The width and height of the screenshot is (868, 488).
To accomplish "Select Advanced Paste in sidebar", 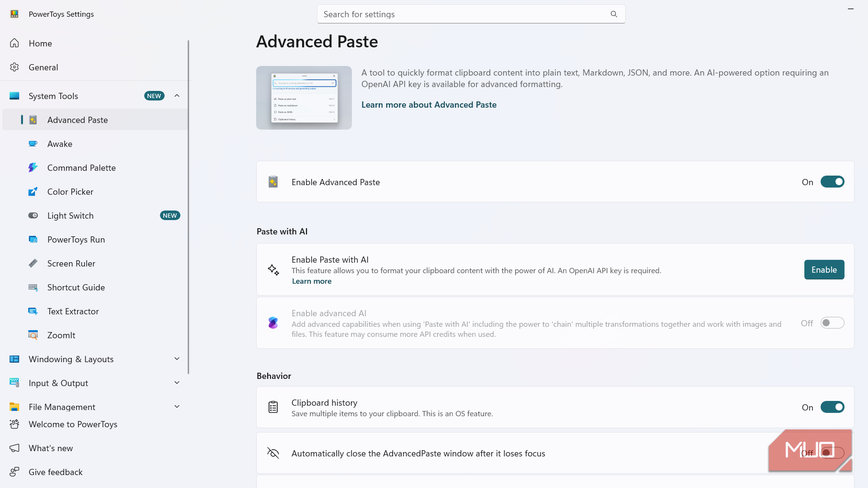I will tap(95, 120).
